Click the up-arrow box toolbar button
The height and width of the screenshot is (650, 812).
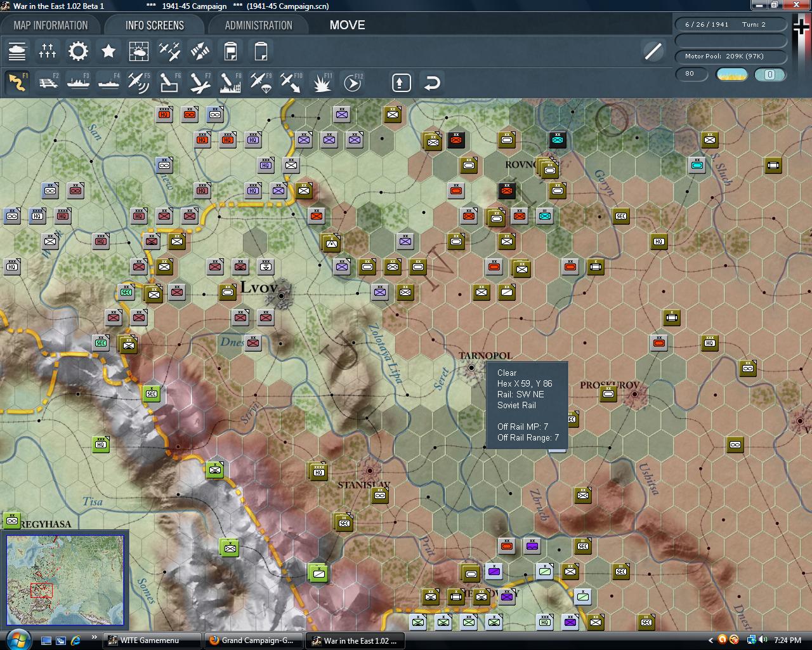(x=402, y=83)
